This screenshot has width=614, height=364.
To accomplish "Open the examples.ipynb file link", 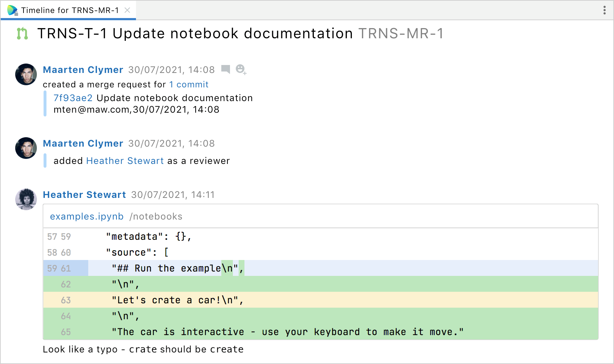I will tap(87, 216).
